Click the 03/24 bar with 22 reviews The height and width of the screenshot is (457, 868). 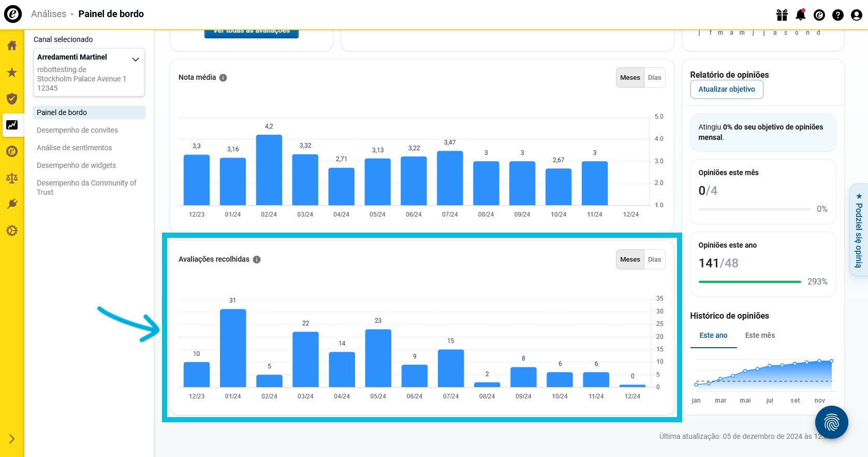(305, 360)
